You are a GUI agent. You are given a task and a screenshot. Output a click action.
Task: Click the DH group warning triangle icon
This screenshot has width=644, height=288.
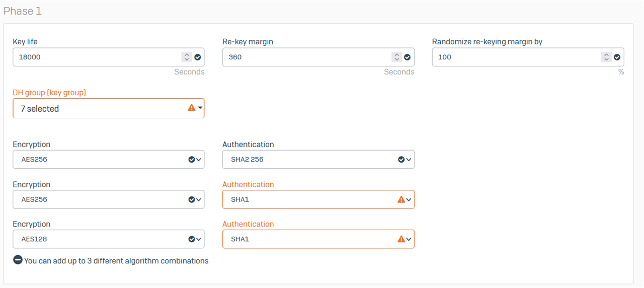pyautogui.click(x=191, y=108)
